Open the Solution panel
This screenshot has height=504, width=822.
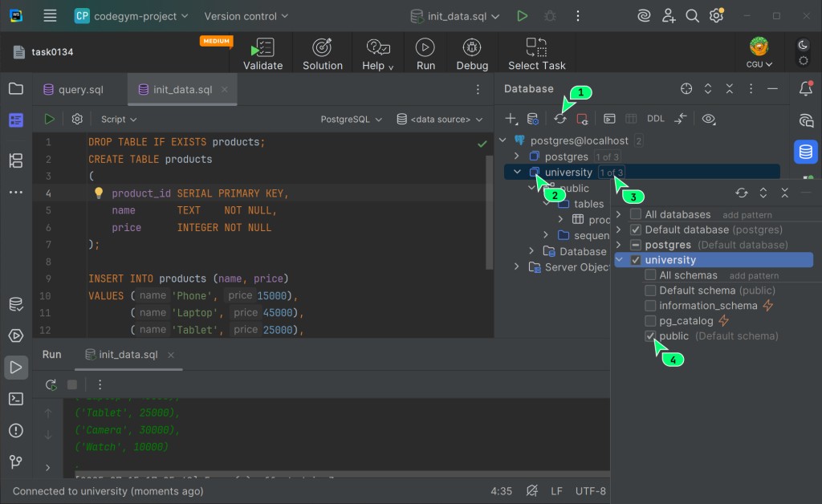coord(323,54)
